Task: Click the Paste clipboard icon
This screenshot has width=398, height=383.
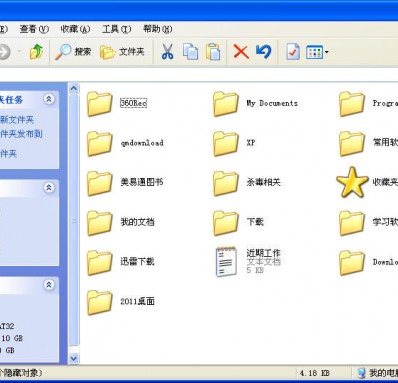Action: 213,52
